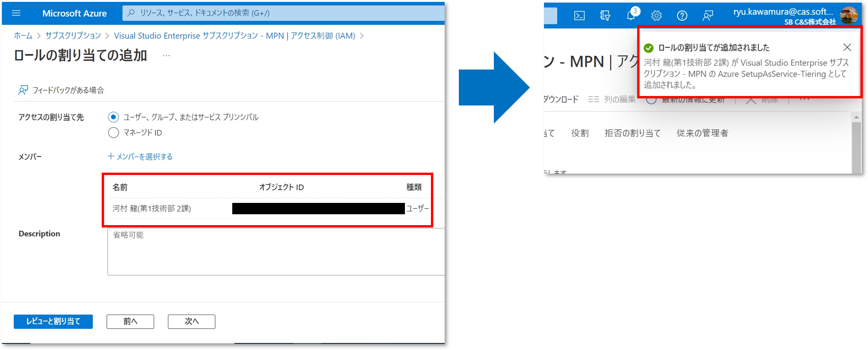Click 前へ button
This screenshot has width=868, height=350.
click(130, 321)
